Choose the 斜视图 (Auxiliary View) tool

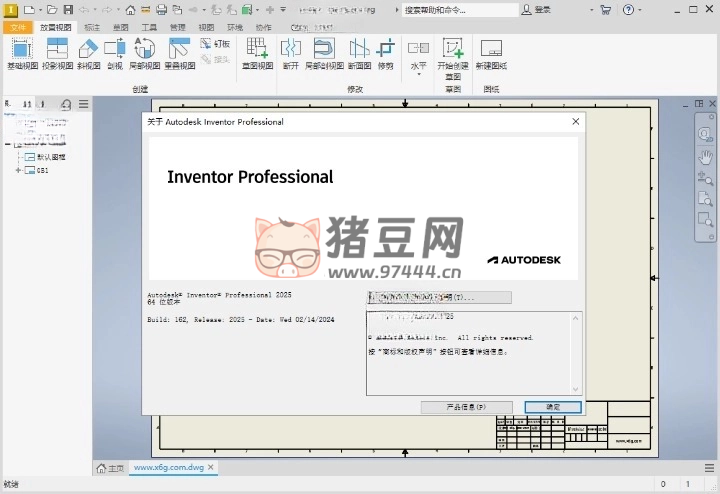coord(88,52)
